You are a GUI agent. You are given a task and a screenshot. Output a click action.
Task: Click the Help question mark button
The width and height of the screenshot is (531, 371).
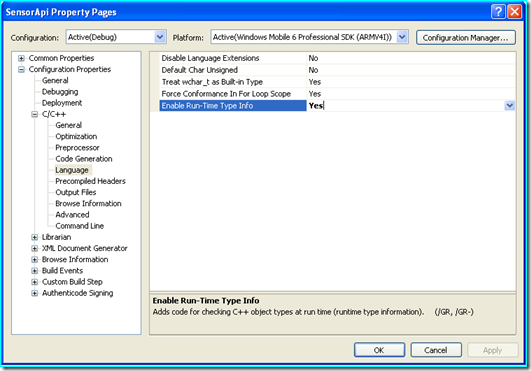498,12
